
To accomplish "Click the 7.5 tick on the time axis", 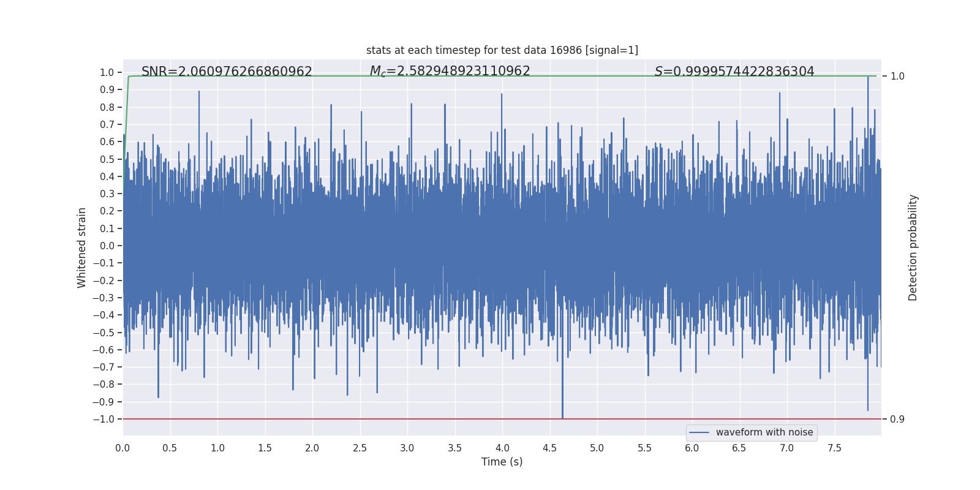I will pos(834,448).
